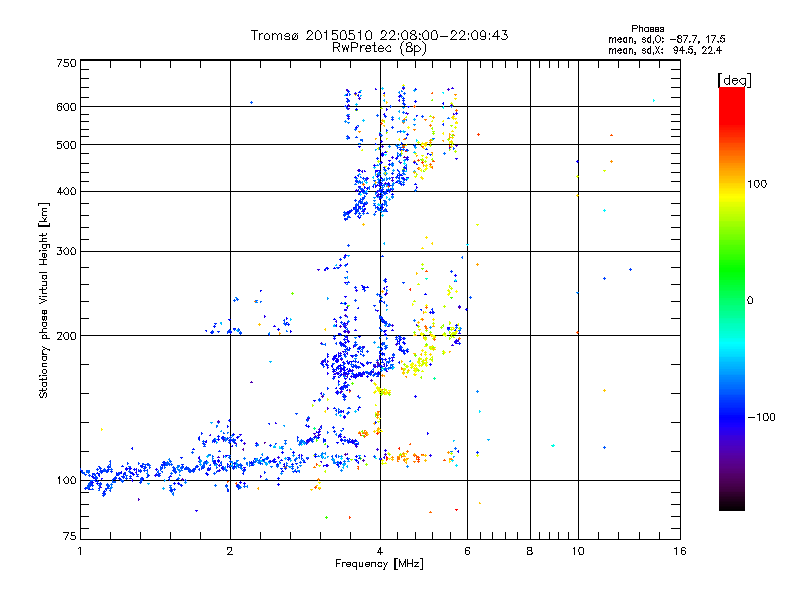The height and width of the screenshot is (600, 800).
Task: Click the 'RwPretec (8p)' subtitle
Action: click(x=379, y=48)
